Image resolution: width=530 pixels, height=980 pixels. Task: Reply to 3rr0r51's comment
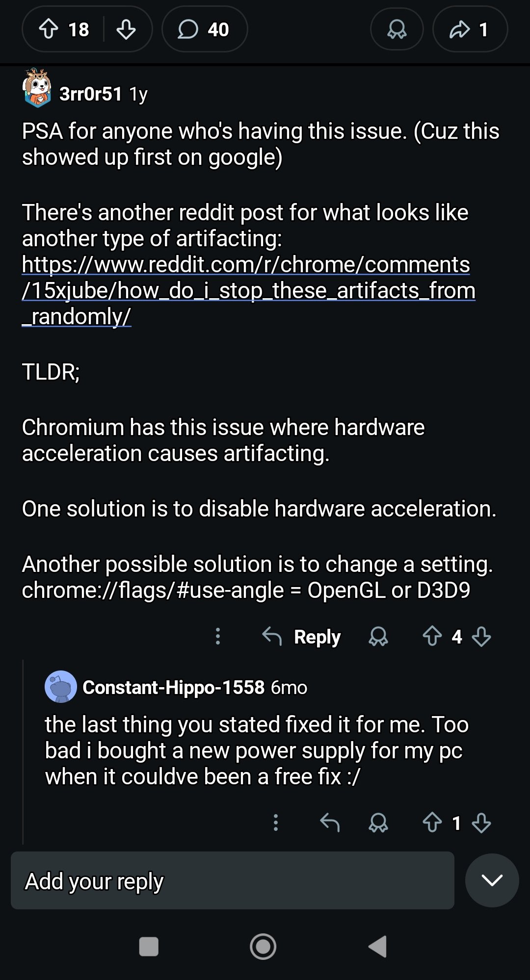pos(301,636)
